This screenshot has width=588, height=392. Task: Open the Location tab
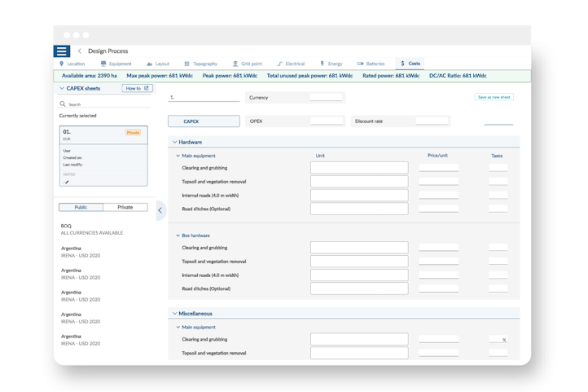pos(72,64)
